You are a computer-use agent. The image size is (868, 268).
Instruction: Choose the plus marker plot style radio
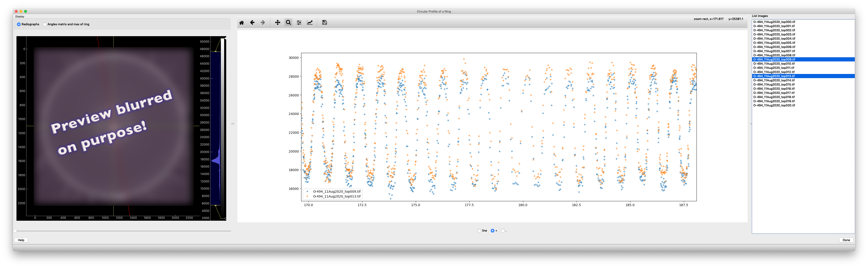(x=493, y=231)
